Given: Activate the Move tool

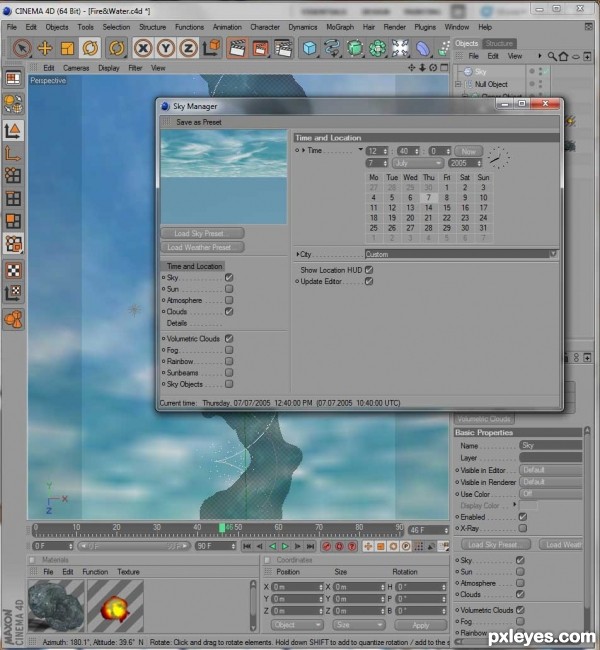Looking at the screenshot, I should (44, 48).
